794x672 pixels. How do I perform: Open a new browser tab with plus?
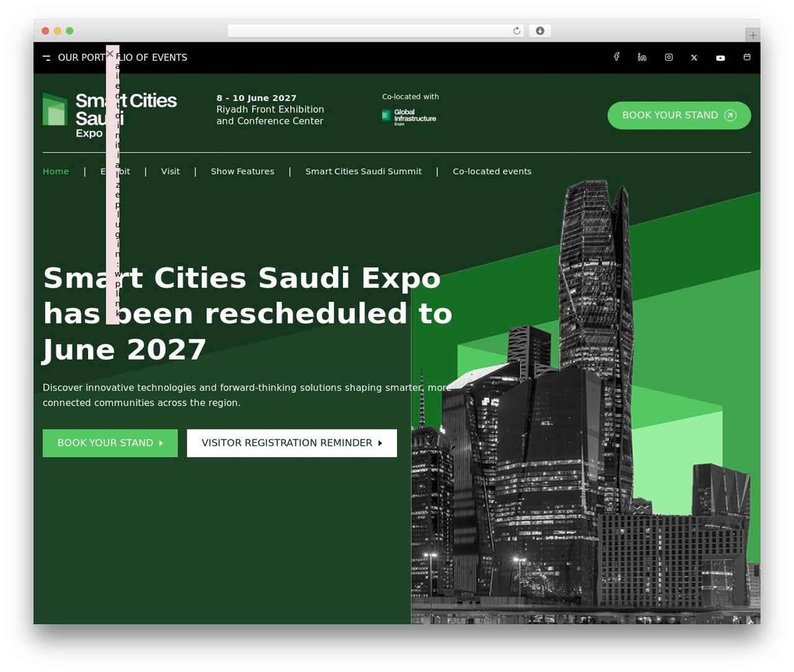coord(752,35)
